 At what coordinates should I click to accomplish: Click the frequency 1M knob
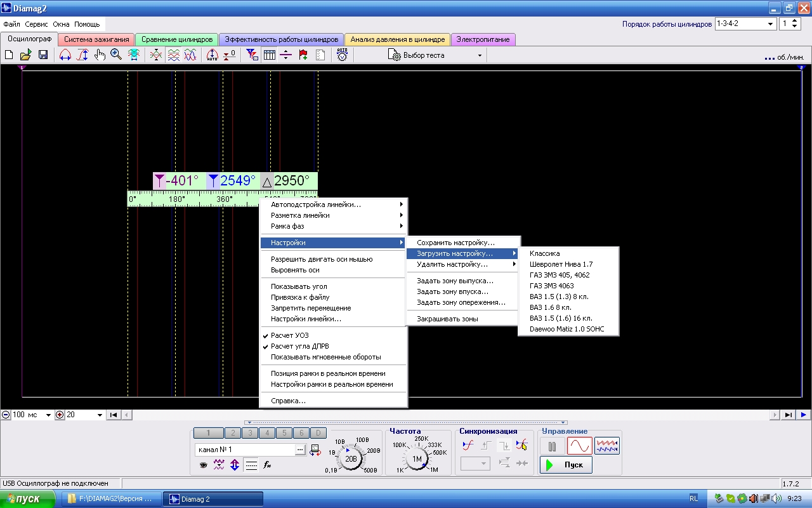point(417,458)
